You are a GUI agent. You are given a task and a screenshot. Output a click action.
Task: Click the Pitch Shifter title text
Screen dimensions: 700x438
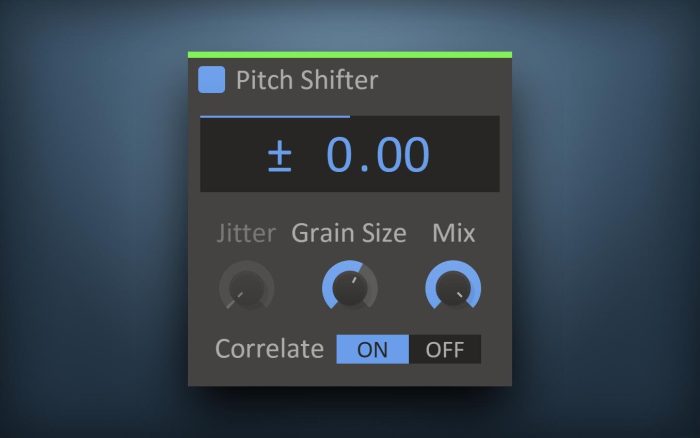307,80
